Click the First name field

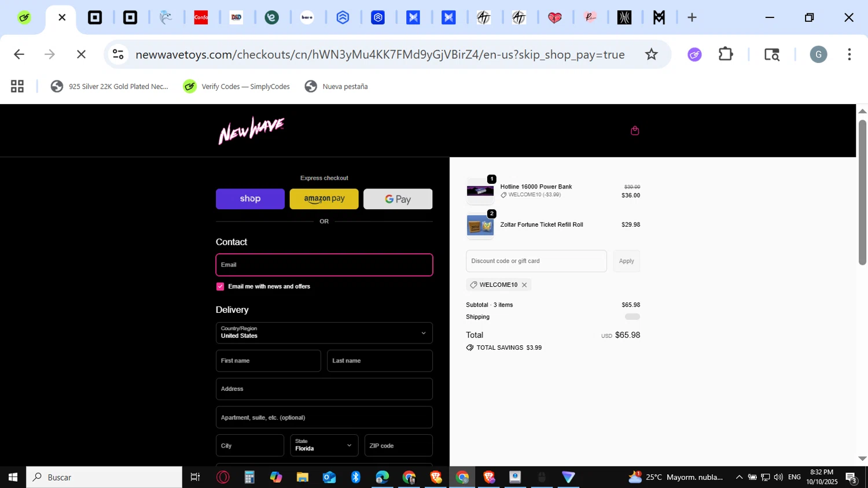coord(269,361)
